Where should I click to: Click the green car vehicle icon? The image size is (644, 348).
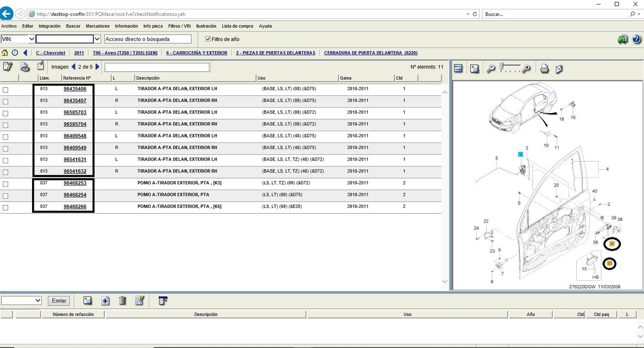coord(623,39)
